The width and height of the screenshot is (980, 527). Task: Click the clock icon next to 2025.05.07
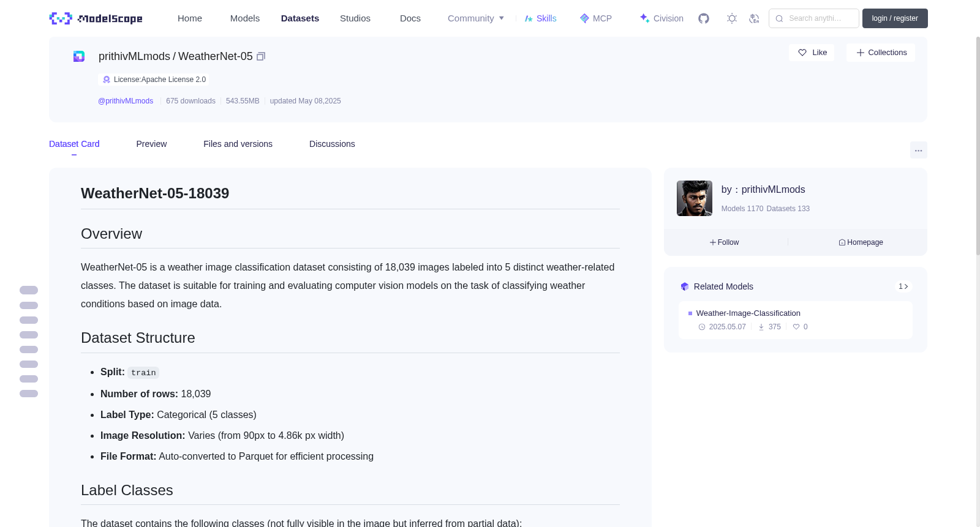702,327
